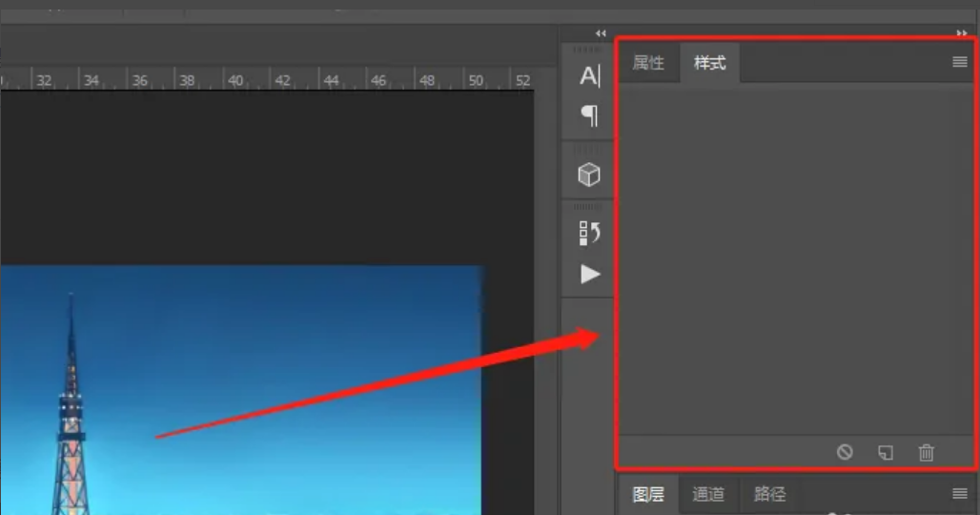Open the Styles panel flyout menu
980x515 pixels.
[x=959, y=62]
